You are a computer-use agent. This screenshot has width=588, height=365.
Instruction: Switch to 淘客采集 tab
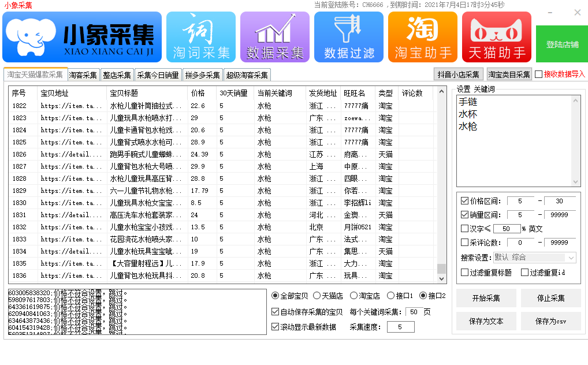point(83,75)
